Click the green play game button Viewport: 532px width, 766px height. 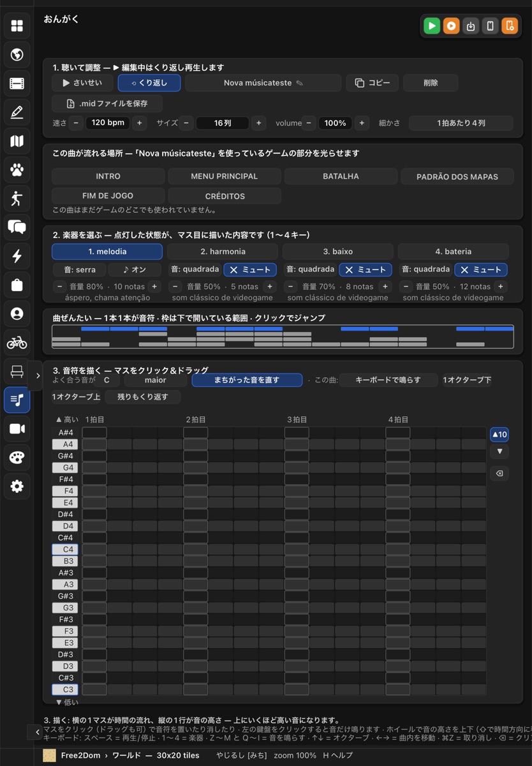[x=432, y=26]
